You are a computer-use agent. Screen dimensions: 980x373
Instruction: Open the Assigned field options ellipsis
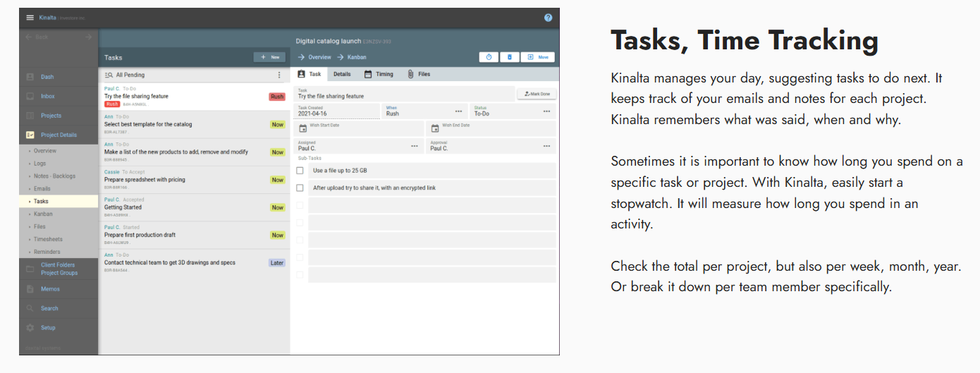[x=415, y=147]
